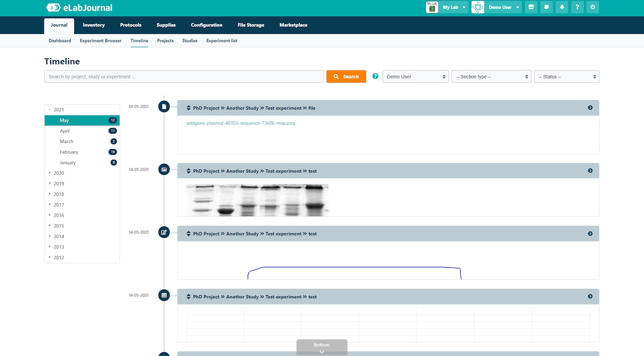Click the timeline search input field
The height and width of the screenshot is (356, 644).
pos(183,77)
